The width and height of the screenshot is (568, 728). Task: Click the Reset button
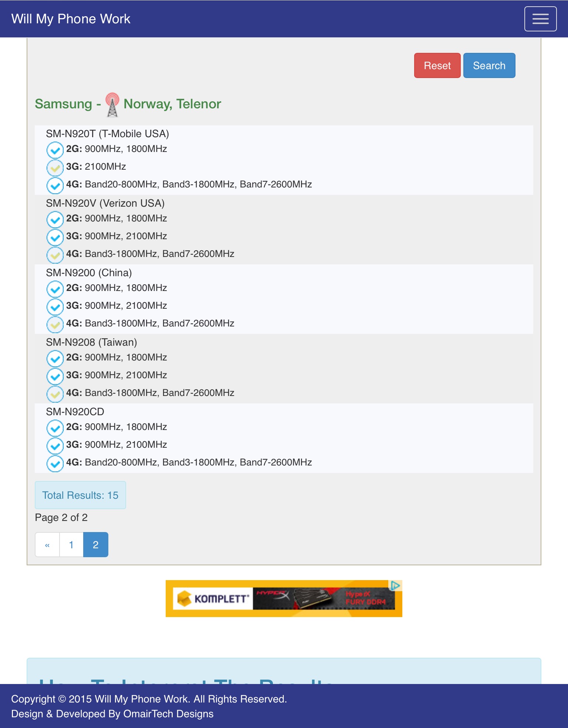(x=437, y=65)
